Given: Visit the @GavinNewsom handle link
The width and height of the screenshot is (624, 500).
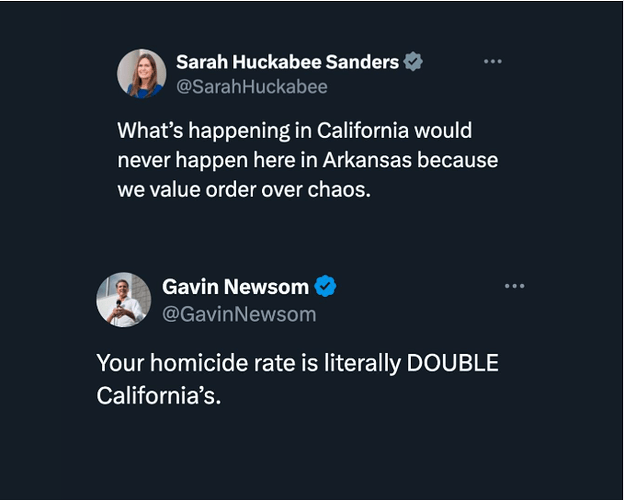Looking at the screenshot, I should [238, 314].
